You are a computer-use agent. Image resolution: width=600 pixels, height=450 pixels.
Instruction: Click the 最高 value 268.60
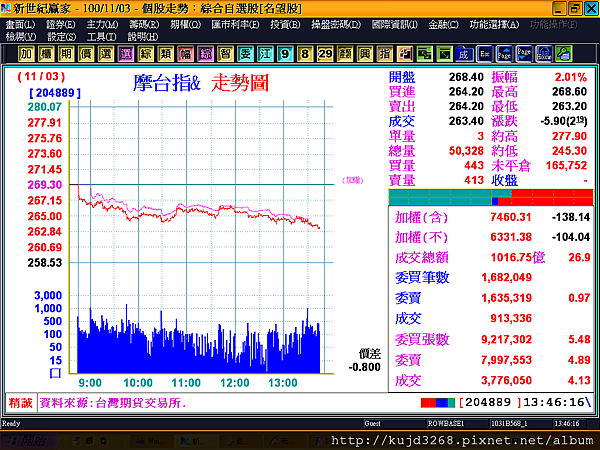point(569,92)
